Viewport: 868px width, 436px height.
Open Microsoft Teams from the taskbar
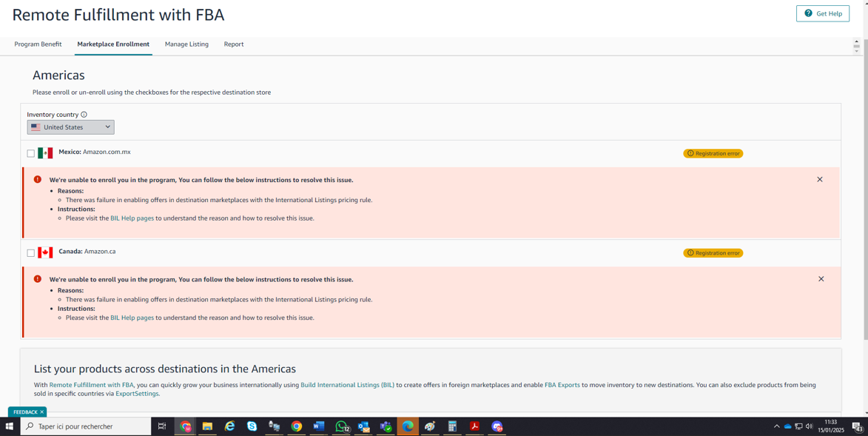(x=386, y=426)
